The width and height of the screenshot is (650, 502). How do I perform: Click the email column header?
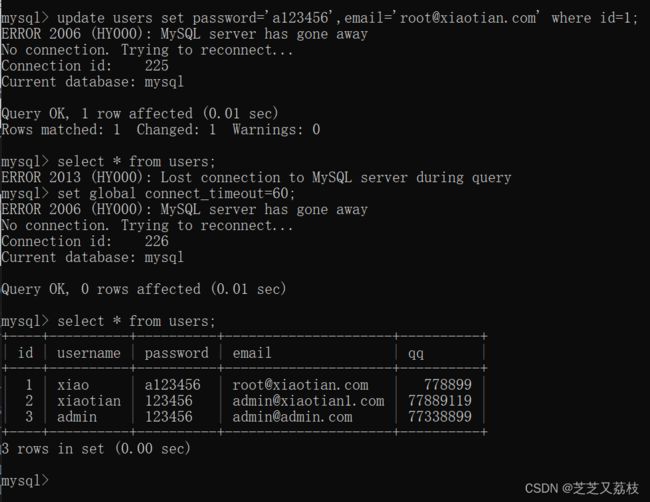click(252, 353)
